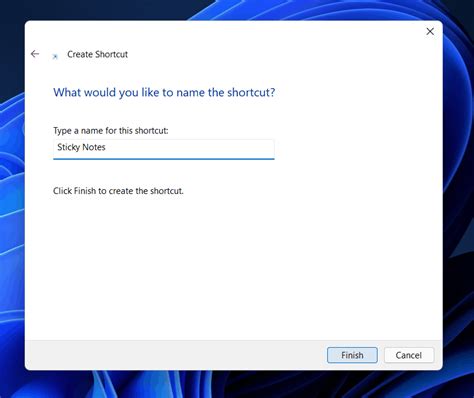
Task: Click Finish to create the shortcut
Action: (x=352, y=355)
